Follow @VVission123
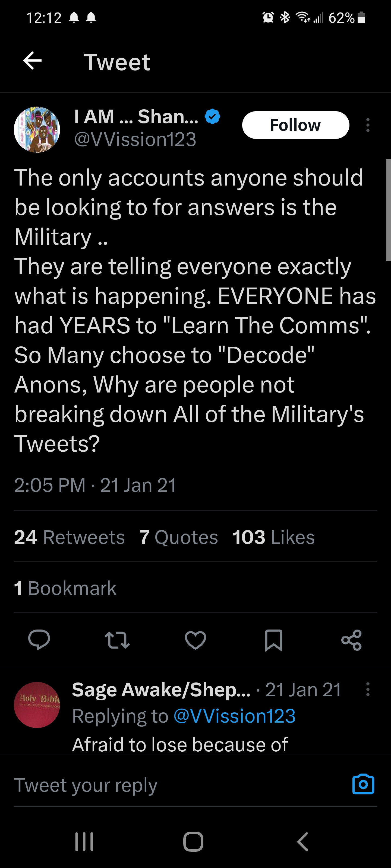Viewport: 391px width, 868px height. point(295,125)
